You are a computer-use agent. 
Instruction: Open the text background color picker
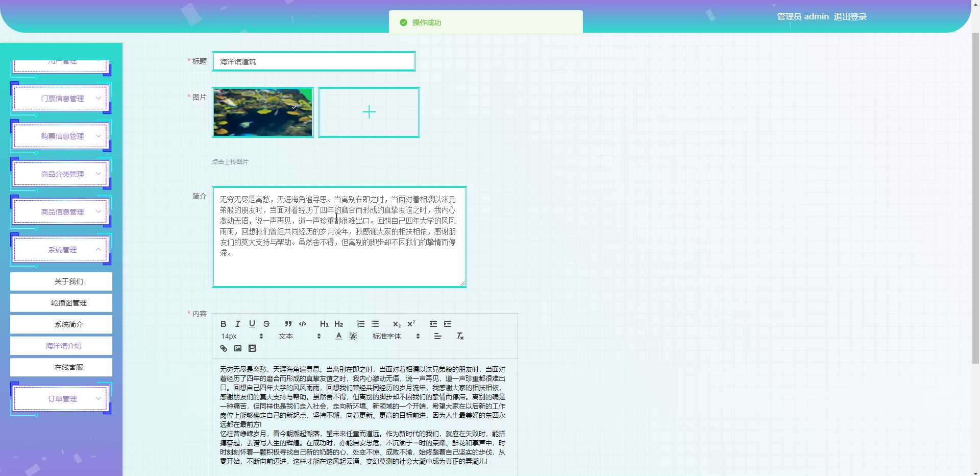[353, 336]
